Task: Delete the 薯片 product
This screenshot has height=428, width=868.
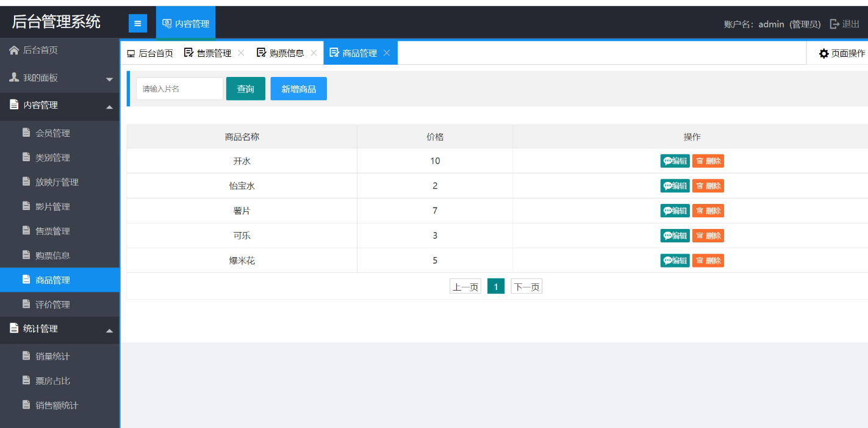Action: 708,211
